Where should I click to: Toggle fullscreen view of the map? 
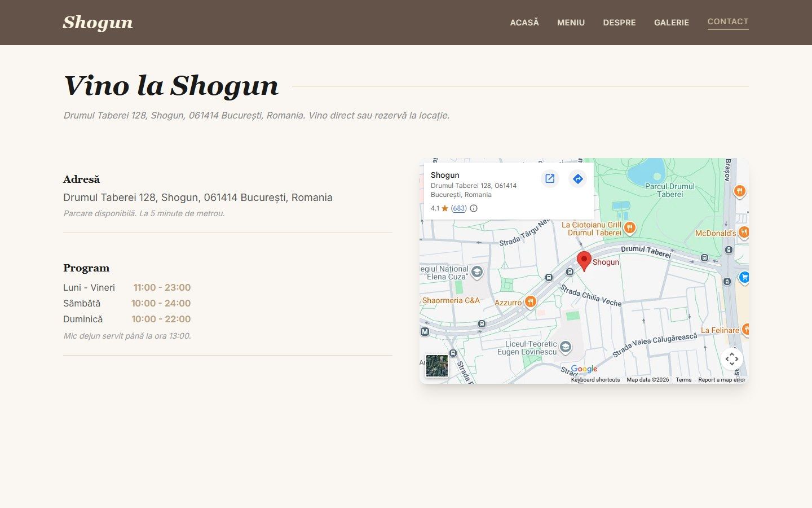tap(732, 358)
